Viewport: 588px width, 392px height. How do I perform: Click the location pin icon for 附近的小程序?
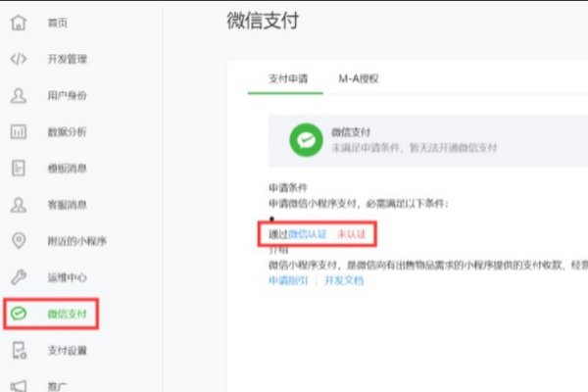point(19,240)
